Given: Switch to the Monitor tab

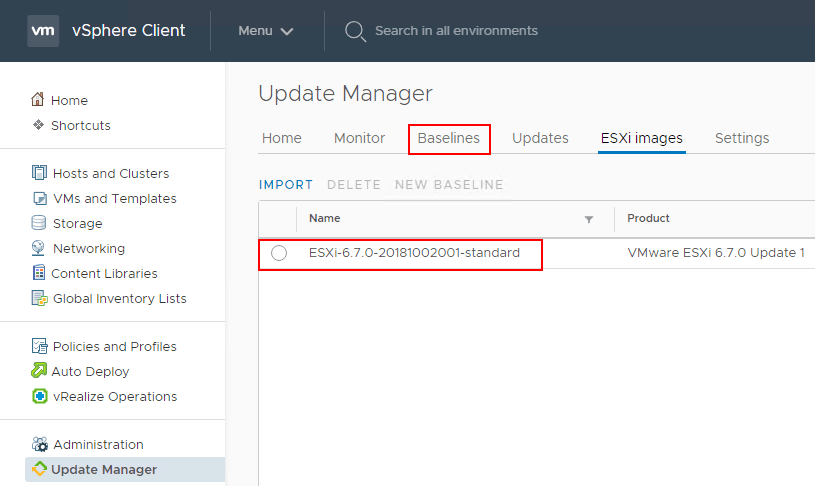Looking at the screenshot, I should (x=360, y=138).
